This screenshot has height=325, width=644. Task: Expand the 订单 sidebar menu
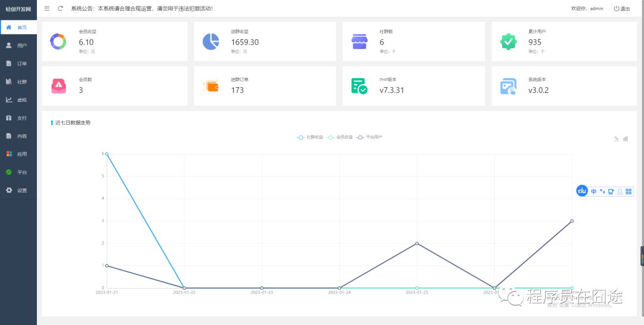18,64
